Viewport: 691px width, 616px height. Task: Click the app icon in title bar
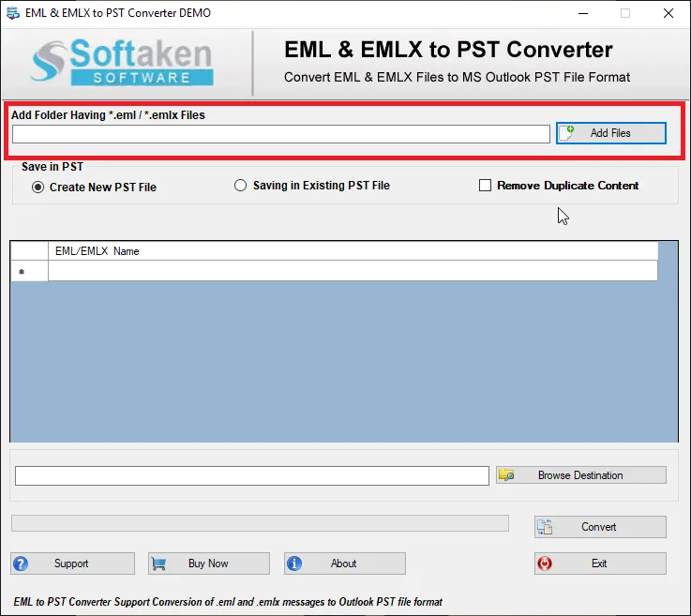pos(13,13)
